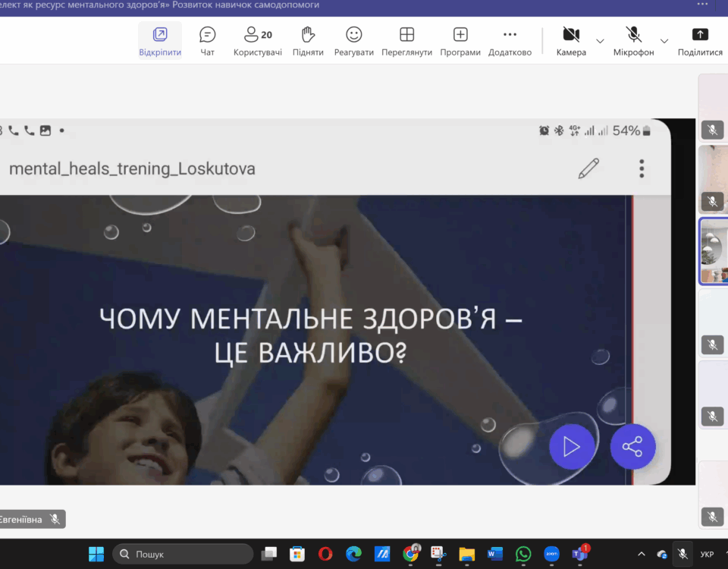Click the Поділитися share button
The width and height of the screenshot is (728, 569).
(x=700, y=35)
